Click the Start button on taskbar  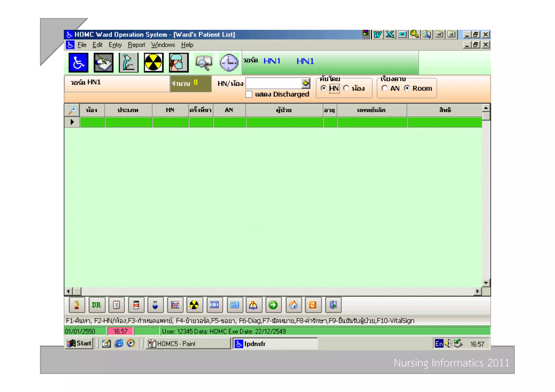pyautogui.click(x=79, y=344)
